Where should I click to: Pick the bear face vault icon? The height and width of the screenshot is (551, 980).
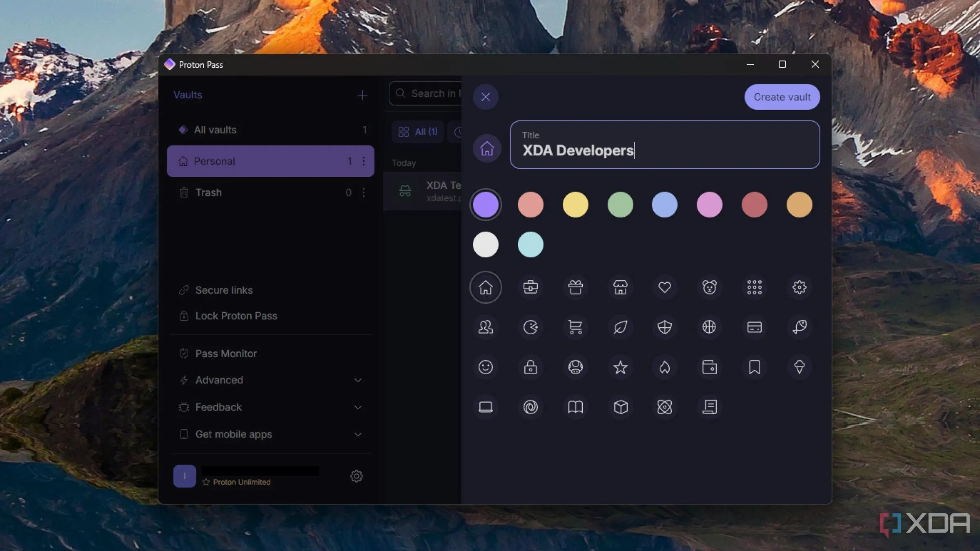pyautogui.click(x=710, y=287)
